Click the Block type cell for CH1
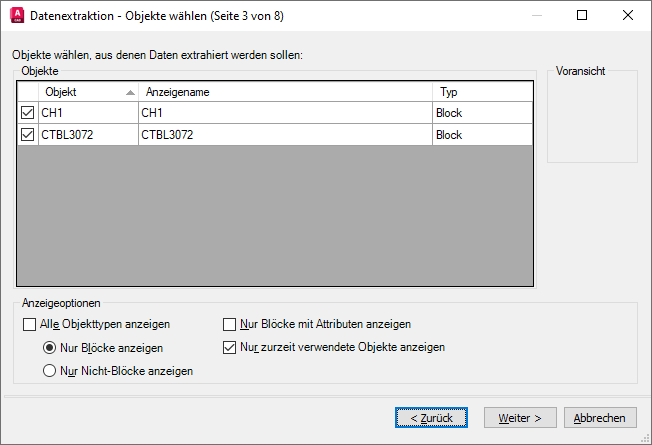This screenshot has width=652, height=445. click(481, 113)
